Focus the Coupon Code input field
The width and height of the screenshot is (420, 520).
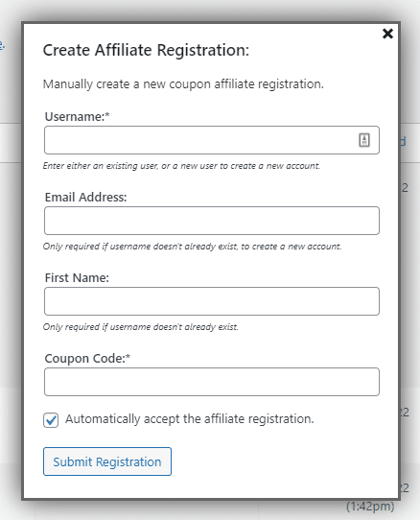click(212, 382)
